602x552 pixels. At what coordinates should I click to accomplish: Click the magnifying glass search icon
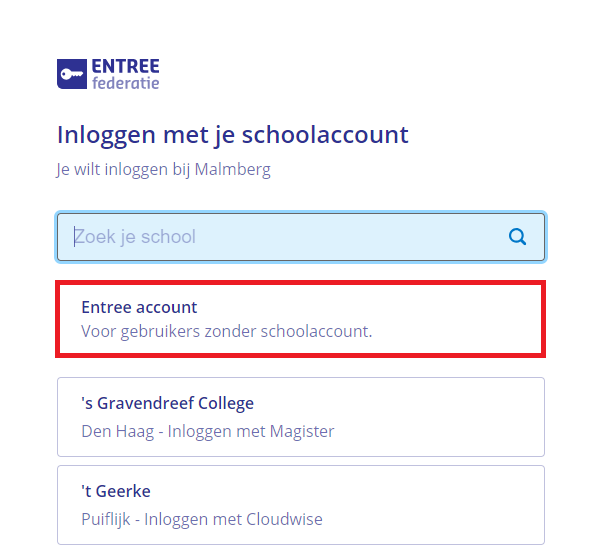click(x=517, y=236)
